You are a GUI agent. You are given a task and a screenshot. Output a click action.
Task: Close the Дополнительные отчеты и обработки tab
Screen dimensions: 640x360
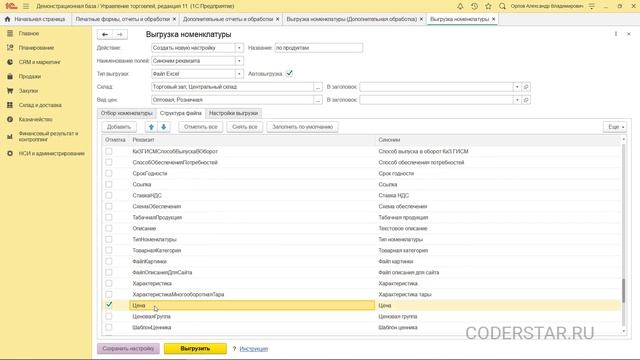278,19
